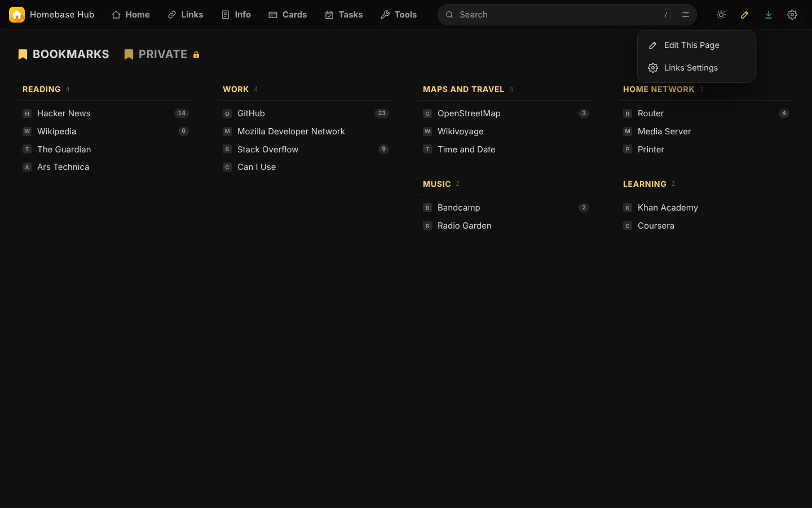Image resolution: width=812 pixels, height=508 pixels.
Task: Choose Edit This Page from dropdown
Action: coord(696,45)
